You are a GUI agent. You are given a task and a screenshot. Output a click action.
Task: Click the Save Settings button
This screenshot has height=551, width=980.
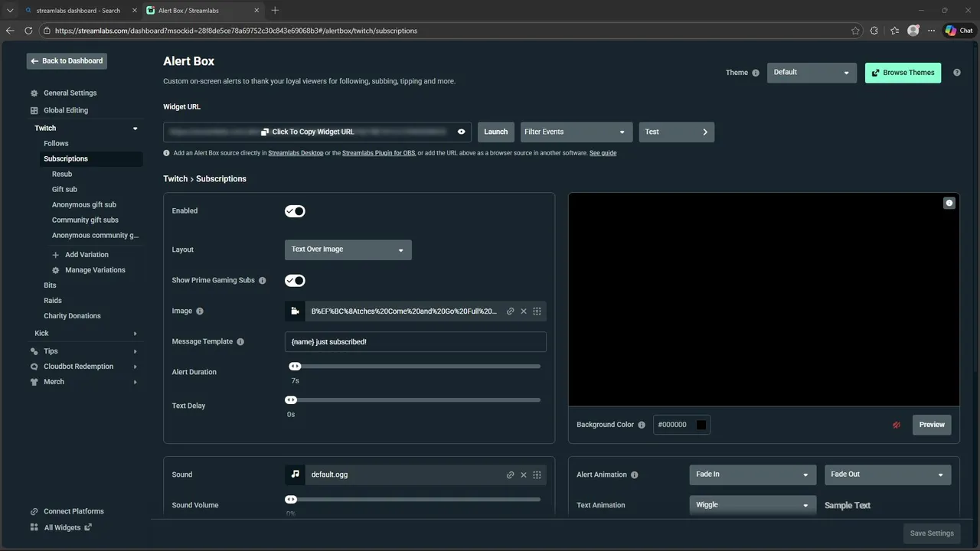[x=932, y=533]
